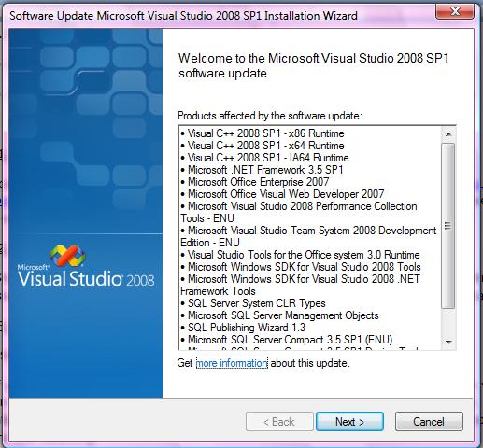Select 'Performance Collection Tools - ENU' entry
The image size is (483, 448).
[x=299, y=212]
